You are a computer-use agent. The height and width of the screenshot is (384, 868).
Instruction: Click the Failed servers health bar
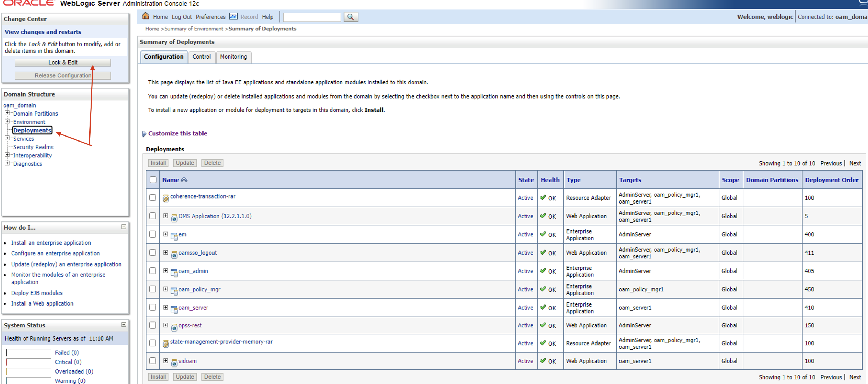tap(28, 352)
